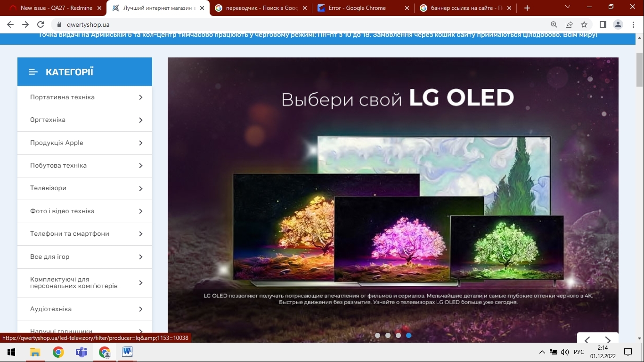Switch to the second banner slide dot
The image size is (644, 362).
pyautogui.click(x=388, y=335)
